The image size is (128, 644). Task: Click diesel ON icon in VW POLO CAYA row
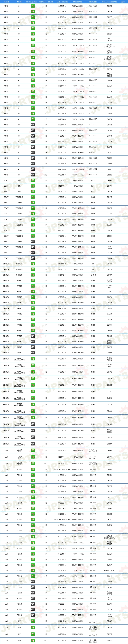33,604
